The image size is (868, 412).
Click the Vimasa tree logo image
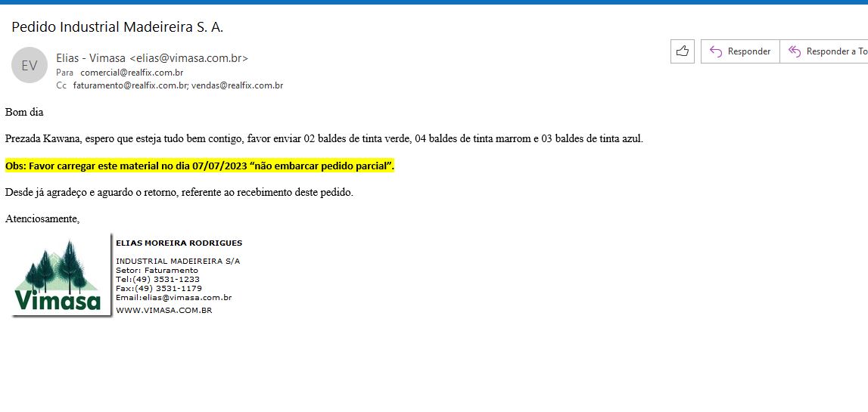pos(58,276)
